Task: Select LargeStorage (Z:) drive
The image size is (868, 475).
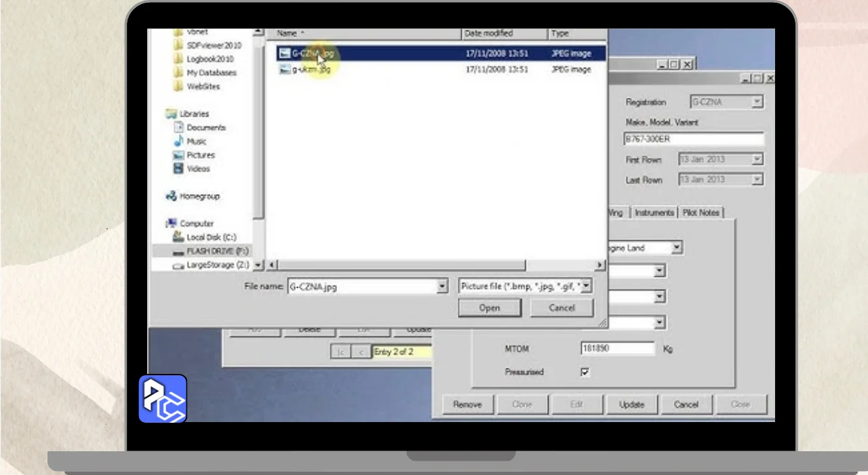Action: [x=217, y=265]
